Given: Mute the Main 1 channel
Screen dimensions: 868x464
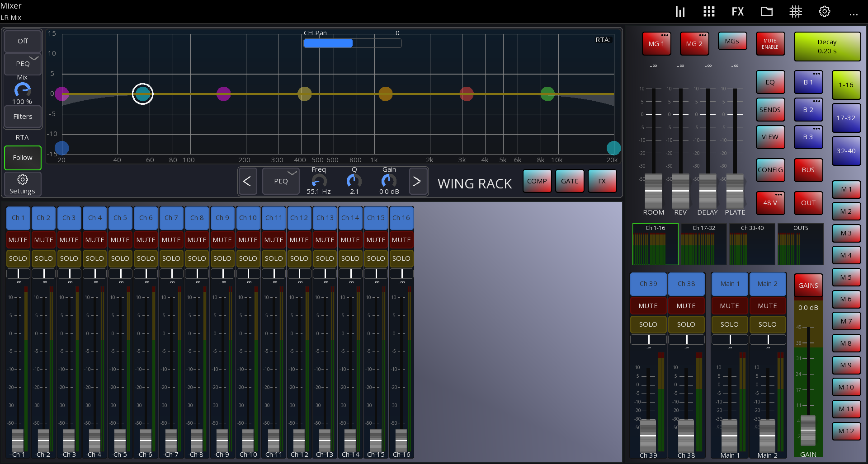Looking at the screenshot, I should point(730,306).
